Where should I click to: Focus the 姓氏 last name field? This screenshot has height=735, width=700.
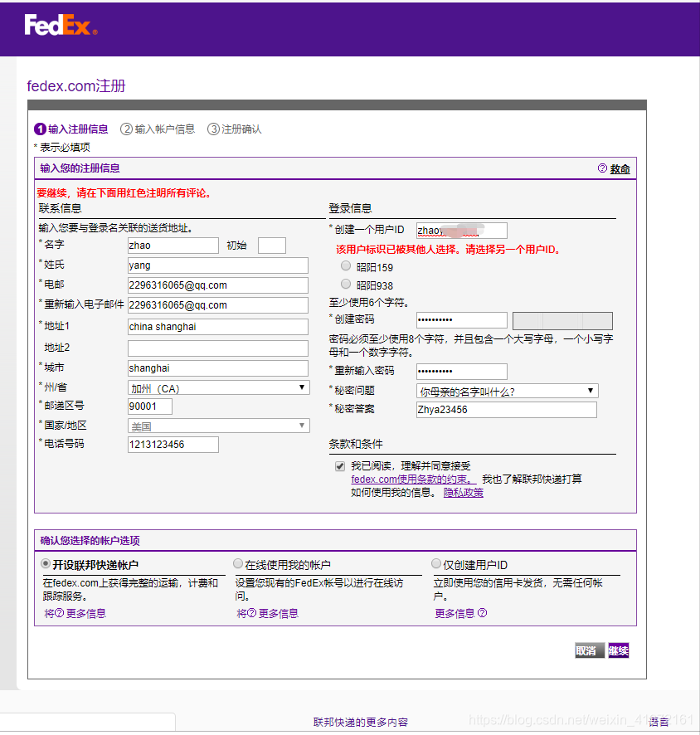click(x=218, y=265)
